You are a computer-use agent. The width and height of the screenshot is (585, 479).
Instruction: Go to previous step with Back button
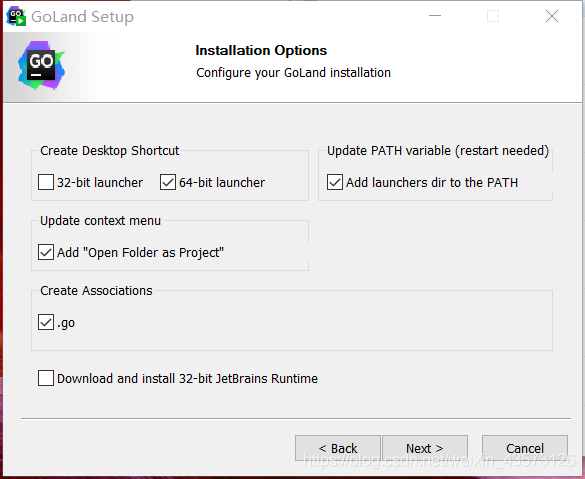click(338, 448)
